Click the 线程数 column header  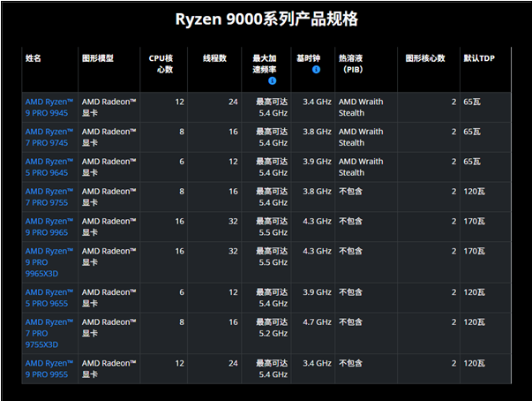coord(214,58)
